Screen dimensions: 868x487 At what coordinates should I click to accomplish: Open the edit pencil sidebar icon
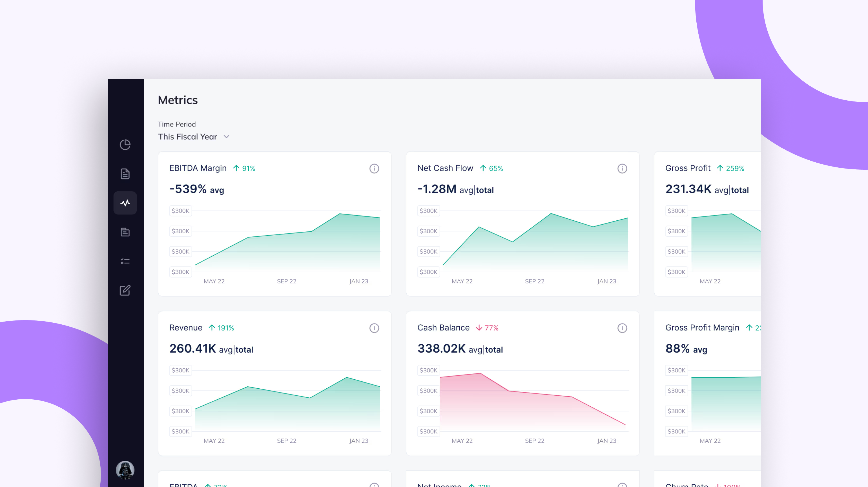pos(125,290)
